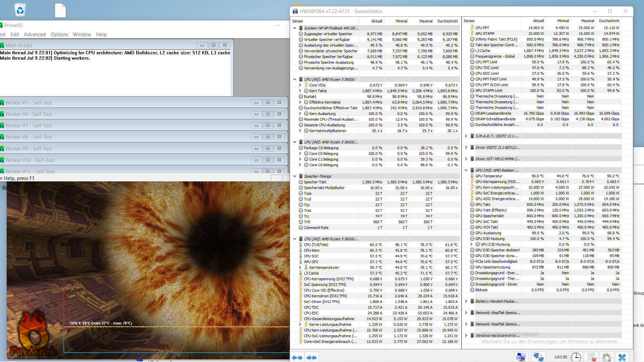Click the expand columns arrows button in HWiNFO
The image size is (644, 362).
pyautogui.click(x=297, y=358)
